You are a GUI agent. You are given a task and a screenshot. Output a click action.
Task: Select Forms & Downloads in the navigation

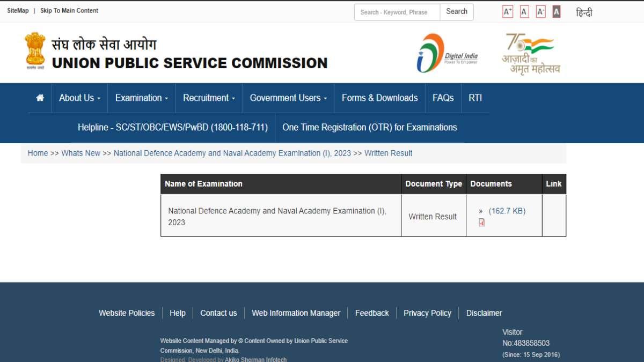coord(379,98)
